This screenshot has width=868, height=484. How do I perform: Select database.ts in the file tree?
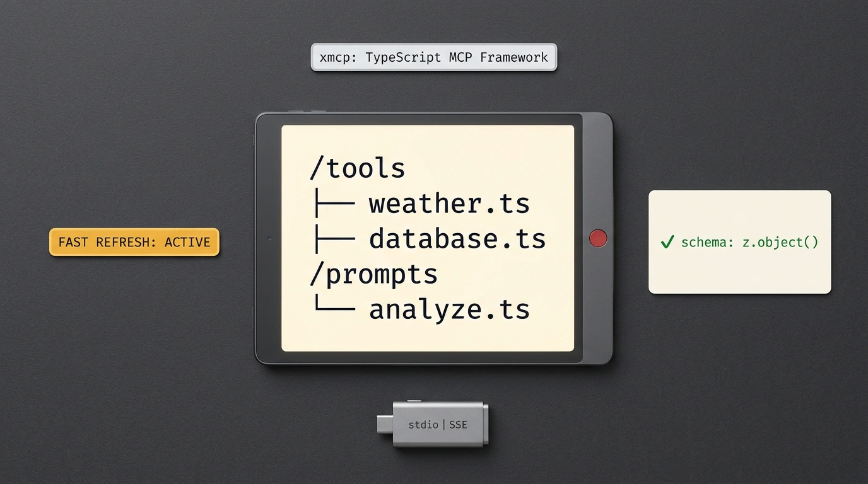click(457, 239)
